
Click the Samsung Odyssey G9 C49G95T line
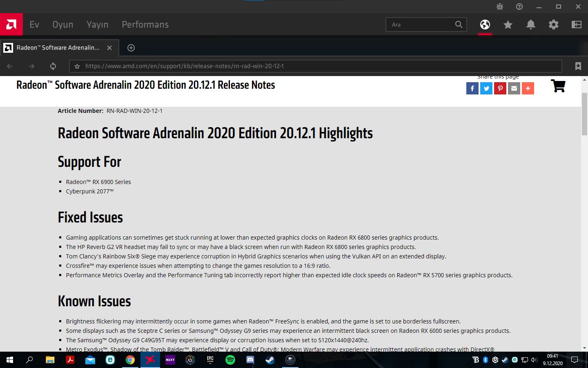click(x=217, y=340)
